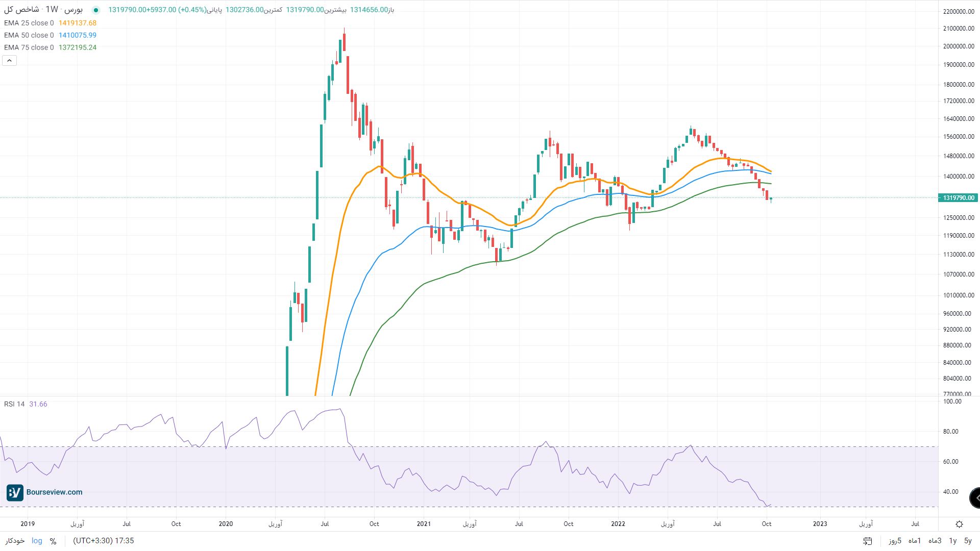980x551 pixels.
Task: Switch to 3-month range (3ماه)
Action: point(935,541)
